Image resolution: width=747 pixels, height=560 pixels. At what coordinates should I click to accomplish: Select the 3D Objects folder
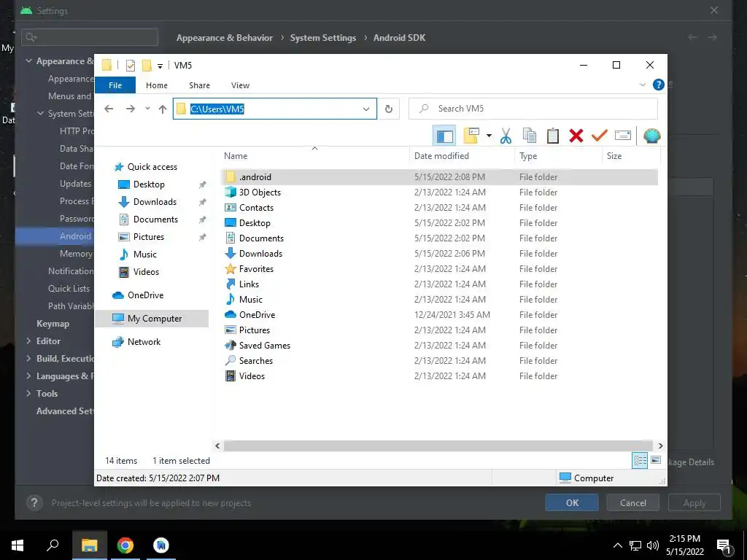(x=260, y=192)
